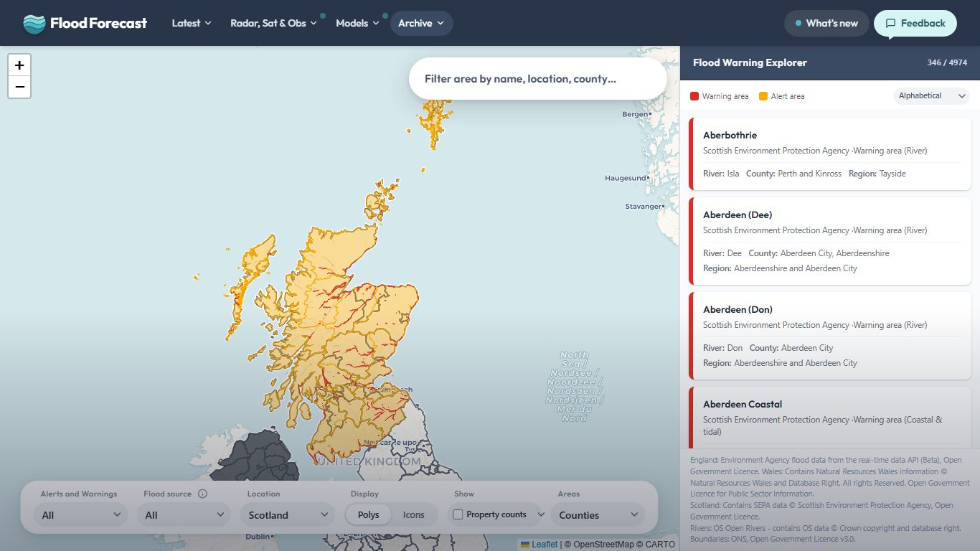Open the Feedback button

pyautogui.click(x=915, y=23)
